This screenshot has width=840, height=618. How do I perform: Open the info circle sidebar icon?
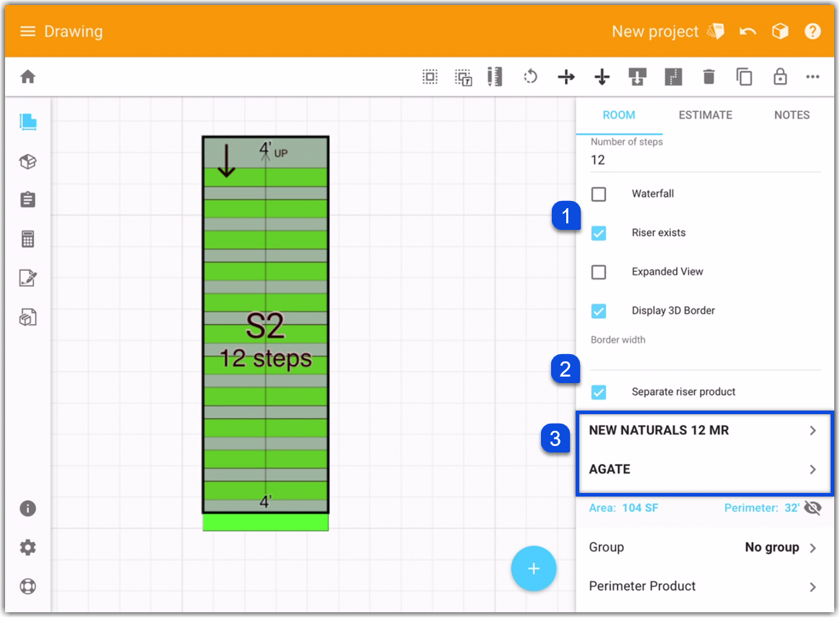coord(28,508)
